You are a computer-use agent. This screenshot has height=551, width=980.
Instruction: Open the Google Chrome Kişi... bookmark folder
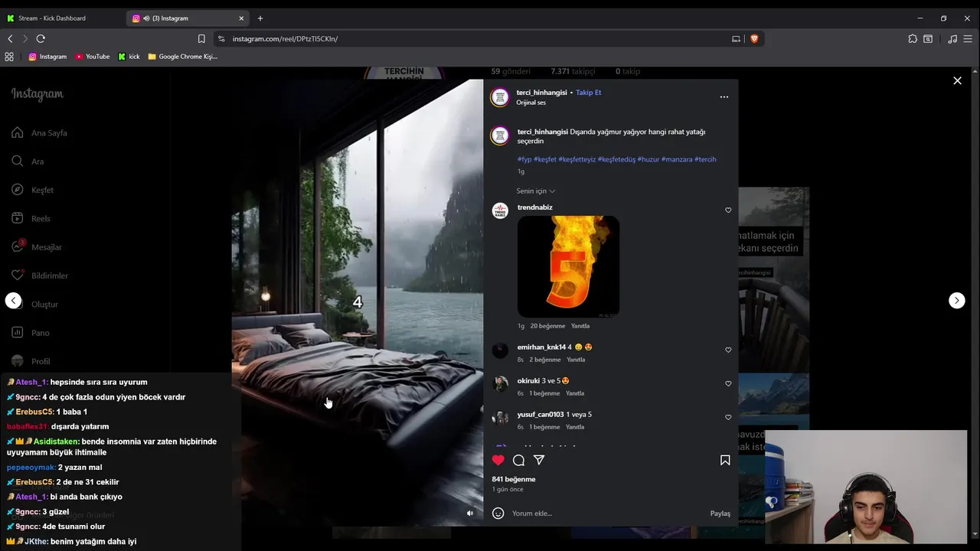click(x=183, y=57)
